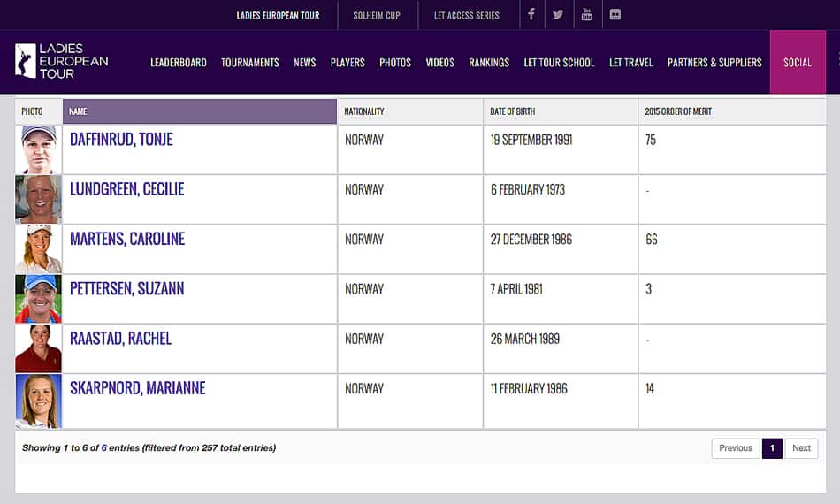The image size is (840, 504).
Task: Open Raastad, Rachel player profile link
Action: (x=120, y=339)
